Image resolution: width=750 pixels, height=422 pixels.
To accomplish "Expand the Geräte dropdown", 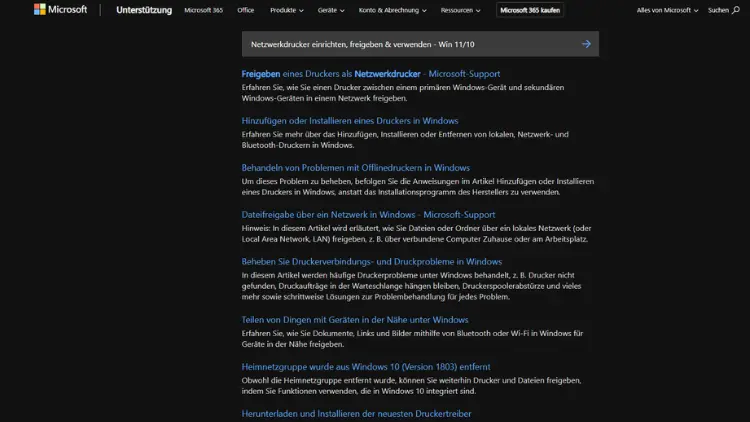I will [331, 10].
